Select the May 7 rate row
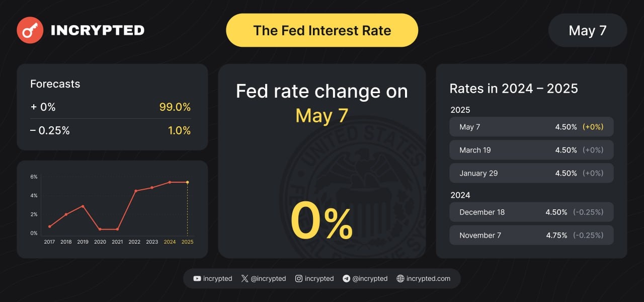Screen dimensions: 644x302 click(531, 127)
